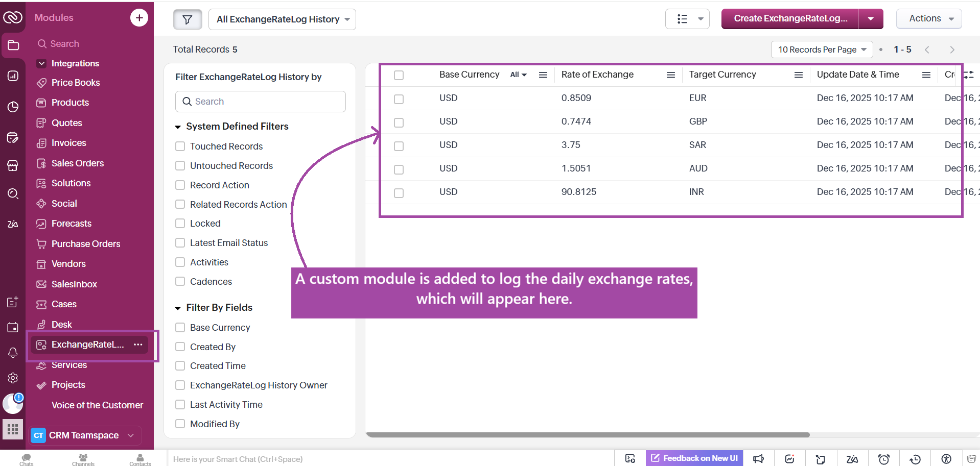This screenshot has height=466, width=980.
Task: Click the plus icon beside Modules
Action: pos(139,18)
